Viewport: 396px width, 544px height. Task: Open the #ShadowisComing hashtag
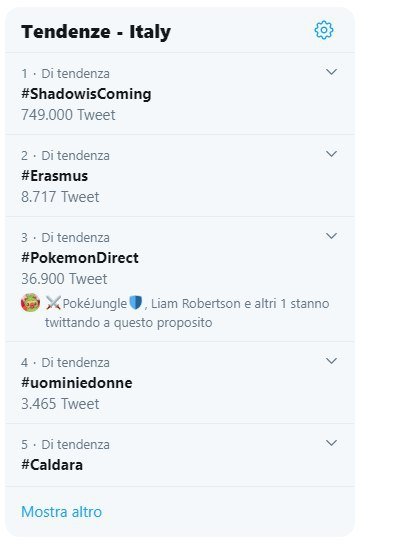[86, 94]
